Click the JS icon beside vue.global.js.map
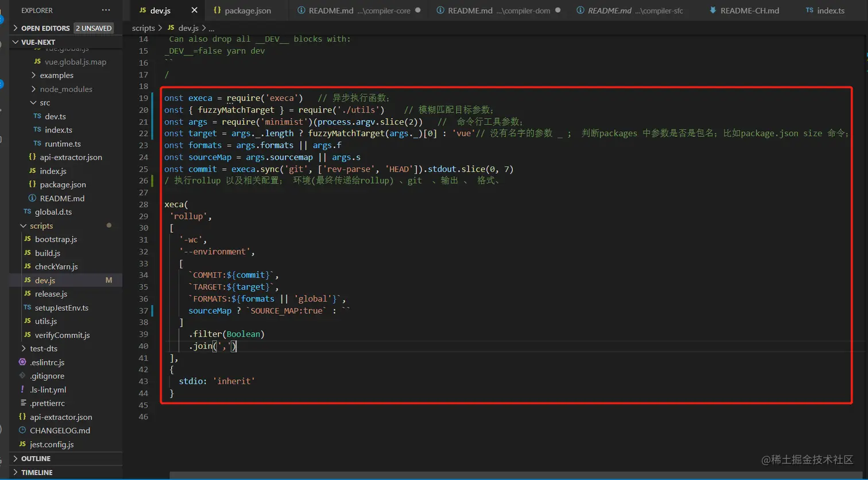 pyautogui.click(x=37, y=61)
